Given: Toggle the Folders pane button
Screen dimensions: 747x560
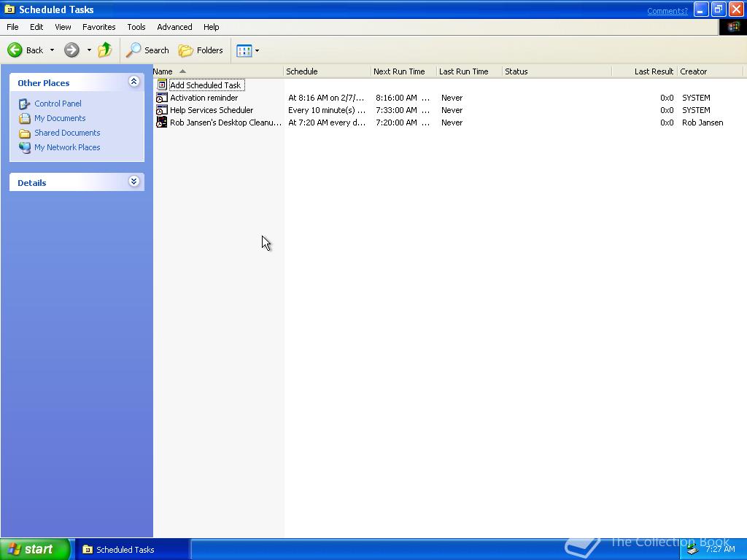Looking at the screenshot, I should point(201,50).
